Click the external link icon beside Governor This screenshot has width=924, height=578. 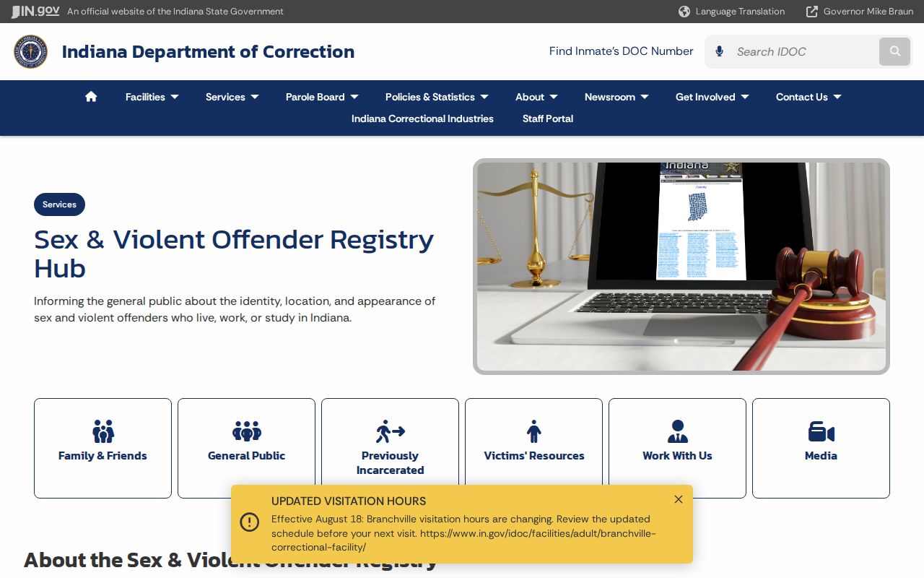point(812,12)
